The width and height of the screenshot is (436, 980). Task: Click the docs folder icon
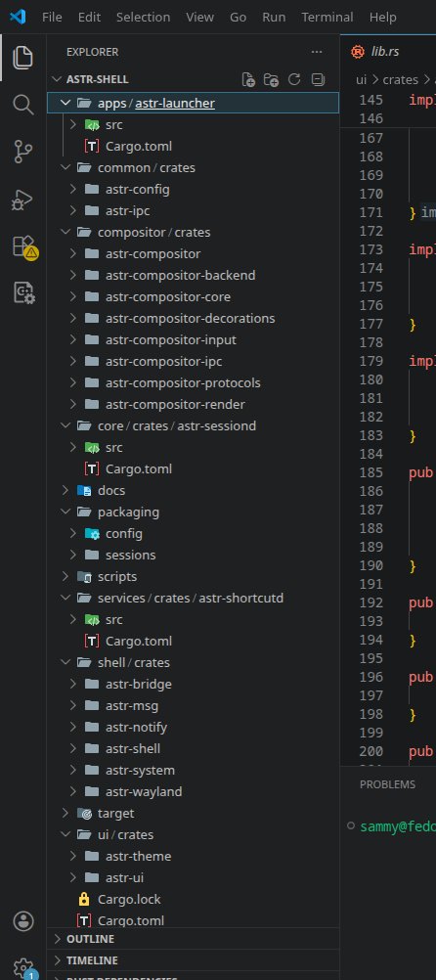tap(84, 491)
